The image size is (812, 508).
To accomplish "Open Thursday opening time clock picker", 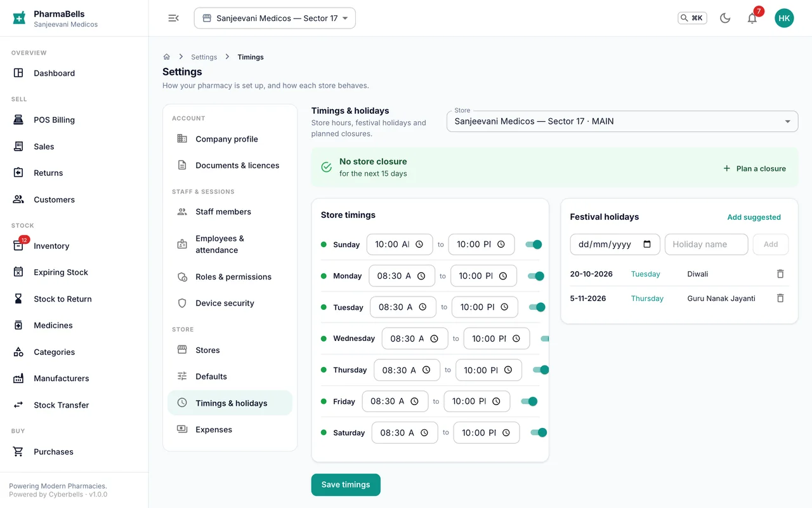I will [426, 370].
